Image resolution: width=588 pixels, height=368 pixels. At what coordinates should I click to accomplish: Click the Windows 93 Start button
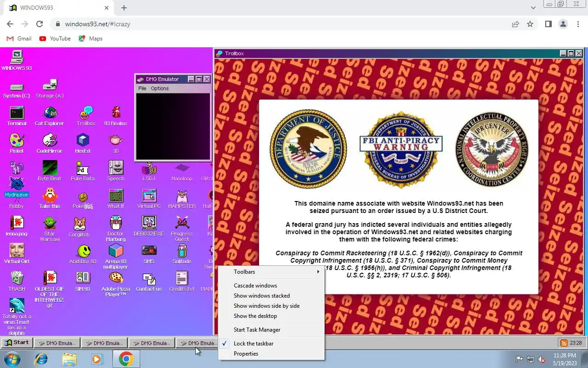click(x=16, y=343)
